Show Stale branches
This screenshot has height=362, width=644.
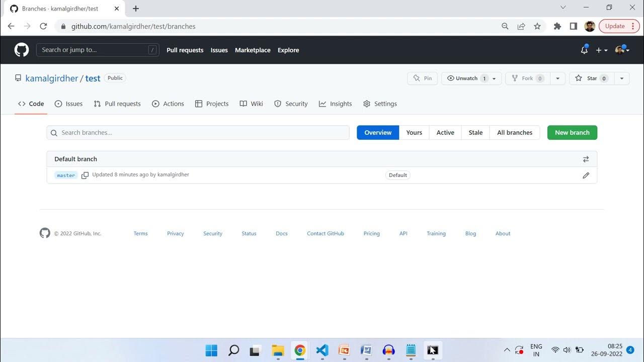coord(475,133)
